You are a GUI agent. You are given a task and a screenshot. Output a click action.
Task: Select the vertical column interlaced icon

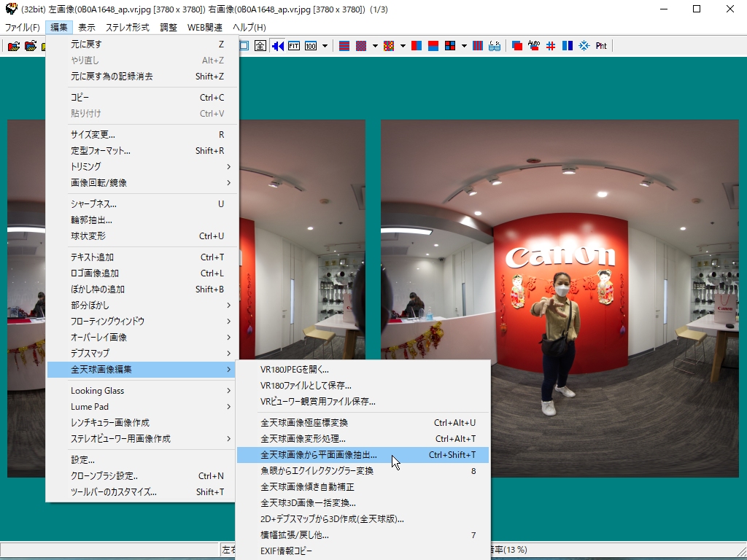(477, 46)
